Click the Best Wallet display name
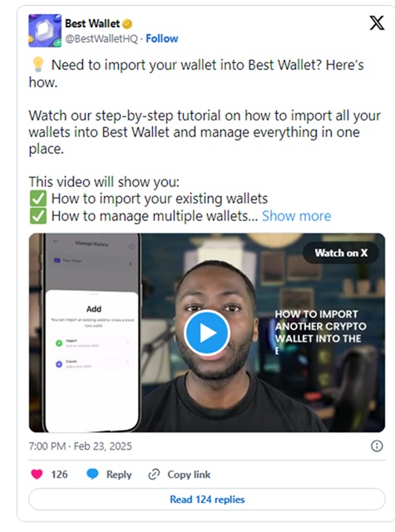395x532 pixels. pos(92,24)
